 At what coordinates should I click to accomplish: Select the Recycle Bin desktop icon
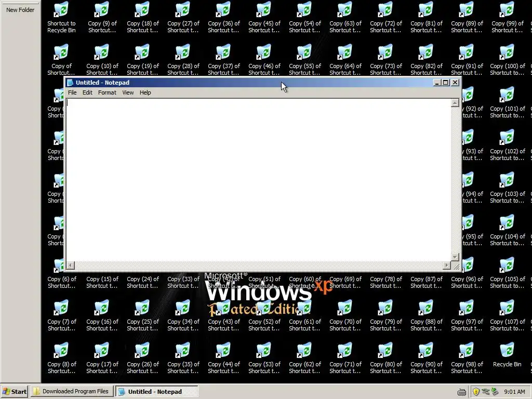click(507, 354)
